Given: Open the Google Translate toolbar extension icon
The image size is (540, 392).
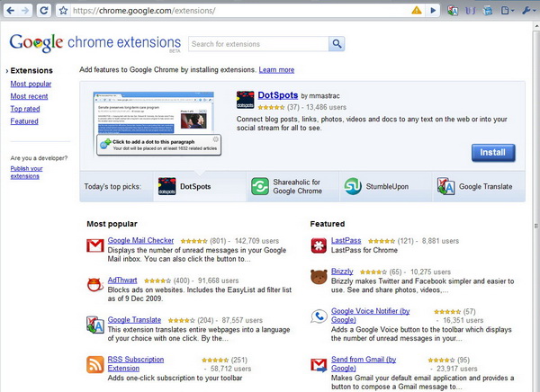Looking at the screenshot, I should point(453,11).
